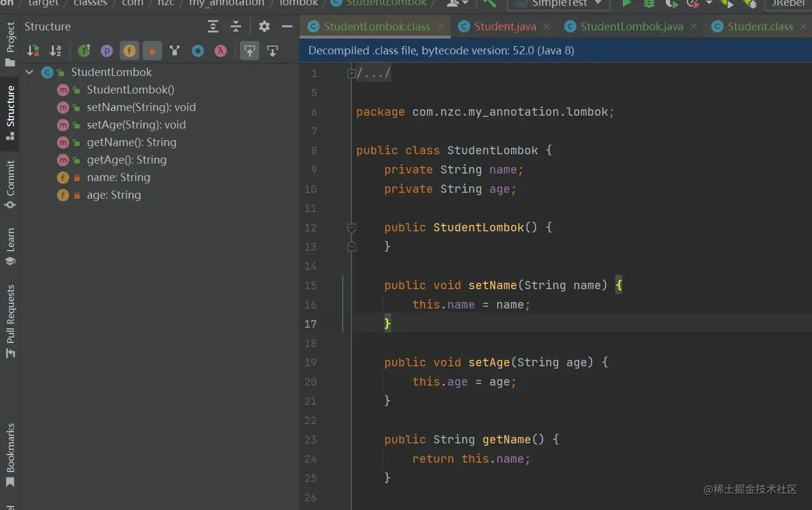The height and width of the screenshot is (510, 812).
Task: Click JRebel run icon
Action: click(727, 4)
